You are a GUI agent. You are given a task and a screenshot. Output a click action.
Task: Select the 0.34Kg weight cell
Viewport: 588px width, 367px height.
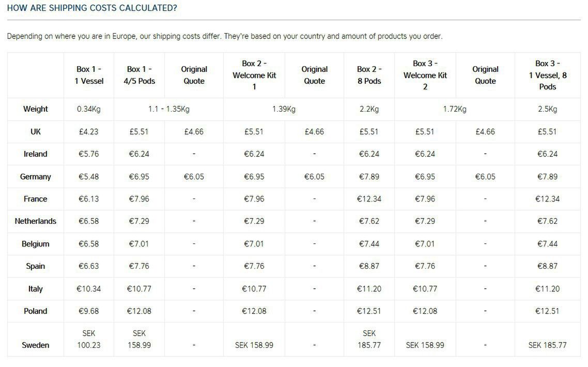pyautogui.click(x=89, y=109)
